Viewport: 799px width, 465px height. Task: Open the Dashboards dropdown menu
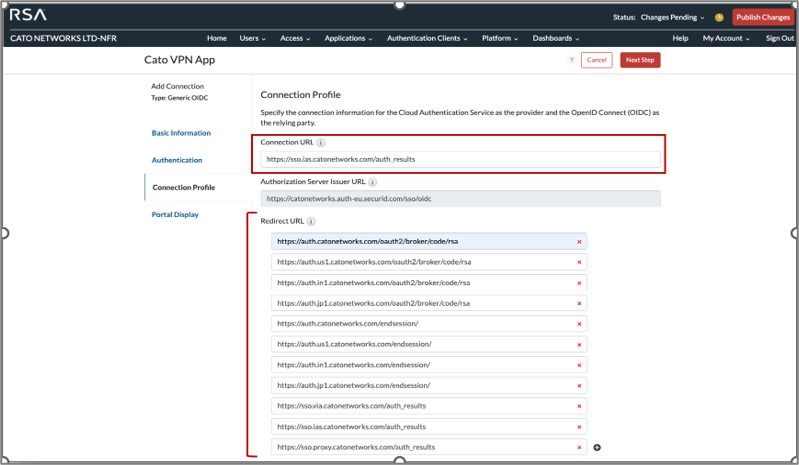coord(556,38)
